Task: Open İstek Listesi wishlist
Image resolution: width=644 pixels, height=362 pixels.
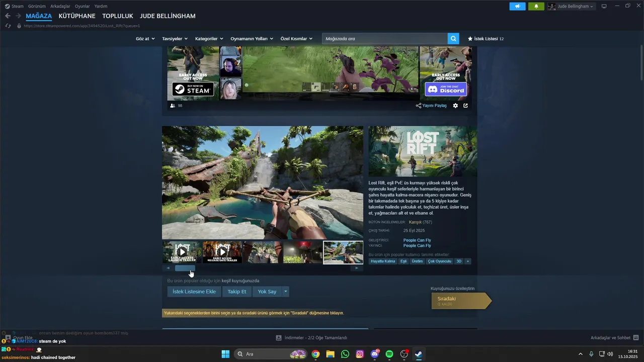Action: click(x=486, y=39)
